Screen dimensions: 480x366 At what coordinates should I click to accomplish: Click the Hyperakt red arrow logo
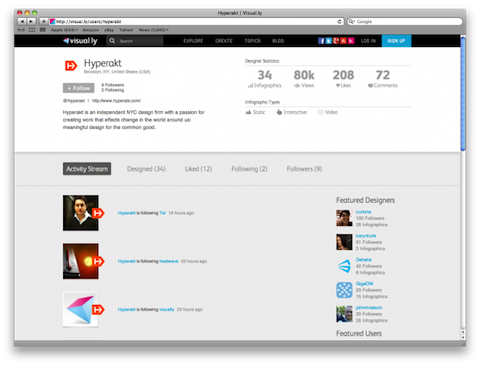pos(71,66)
